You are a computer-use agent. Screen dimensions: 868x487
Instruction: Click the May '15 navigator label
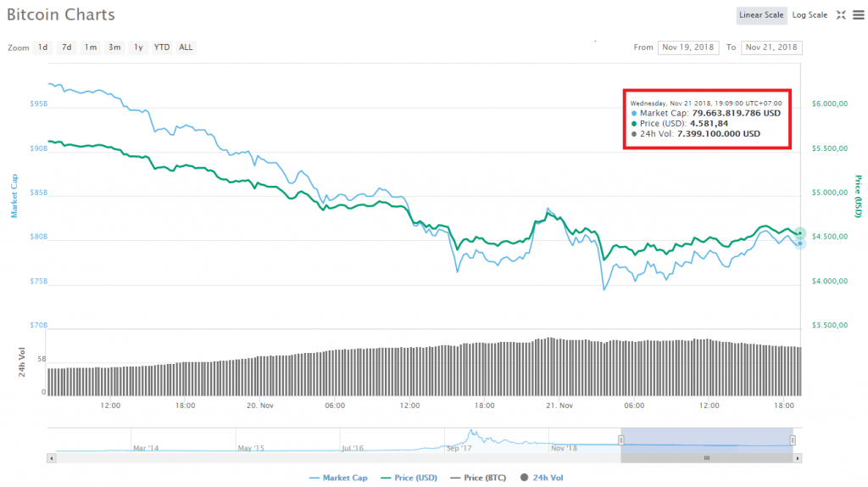click(251, 448)
